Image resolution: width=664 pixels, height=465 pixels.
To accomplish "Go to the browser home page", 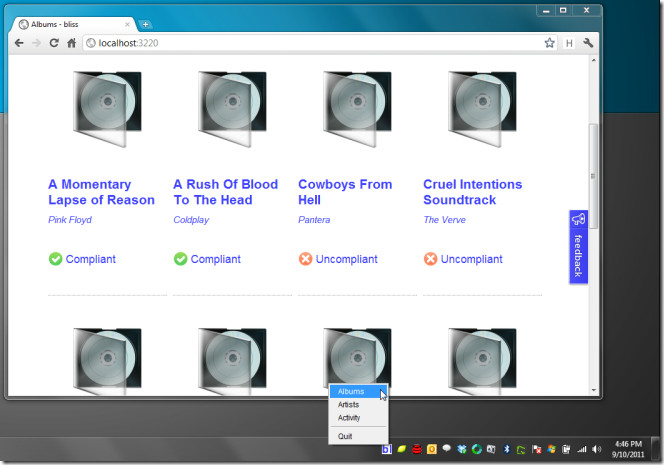I will click(x=72, y=43).
